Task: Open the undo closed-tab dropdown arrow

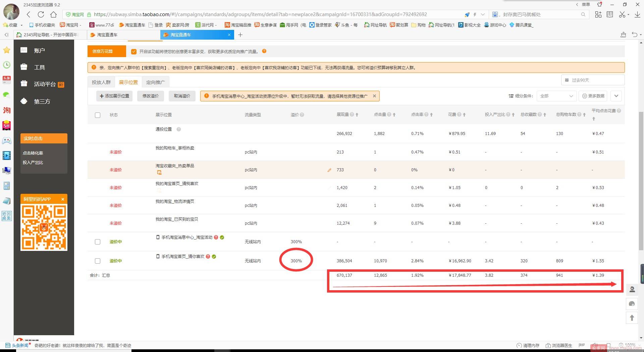Action: (x=641, y=35)
